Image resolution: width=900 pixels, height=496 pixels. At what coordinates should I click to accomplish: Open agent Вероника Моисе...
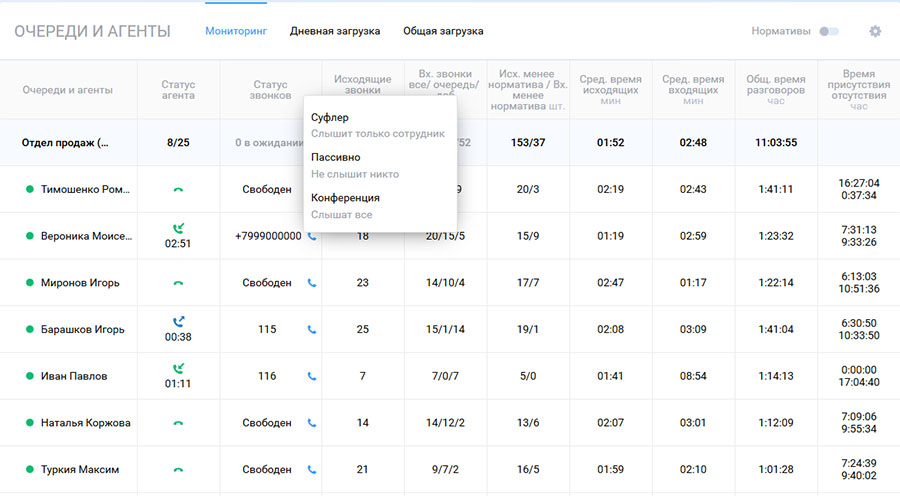(x=86, y=236)
